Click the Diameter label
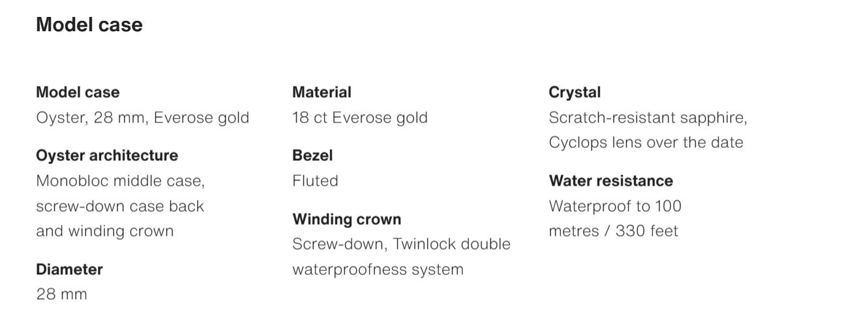868x316 pixels. click(x=69, y=269)
